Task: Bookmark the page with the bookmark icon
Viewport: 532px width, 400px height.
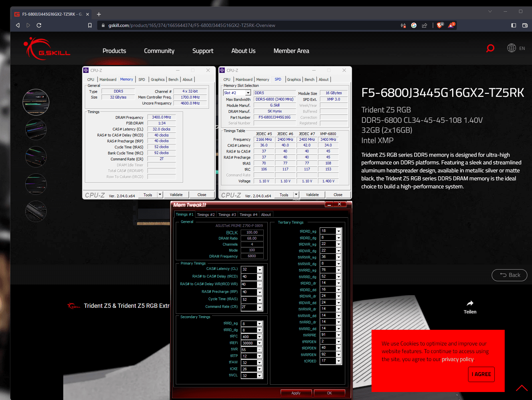Action: (90, 25)
